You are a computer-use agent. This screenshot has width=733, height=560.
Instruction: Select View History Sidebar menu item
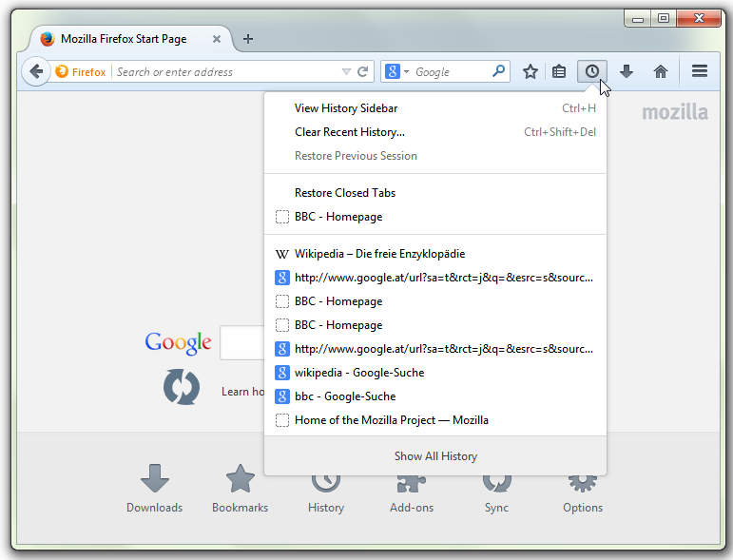tap(346, 108)
